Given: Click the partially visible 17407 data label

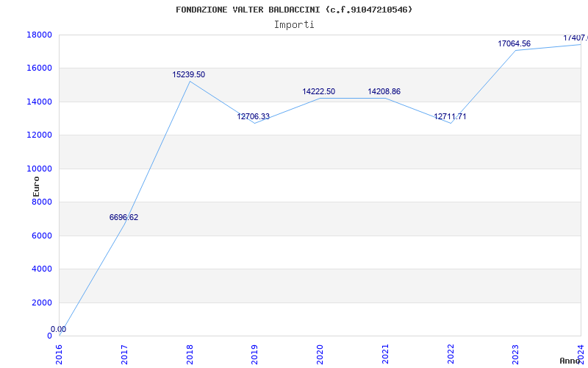Looking at the screenshot, I should click(576, 38).
